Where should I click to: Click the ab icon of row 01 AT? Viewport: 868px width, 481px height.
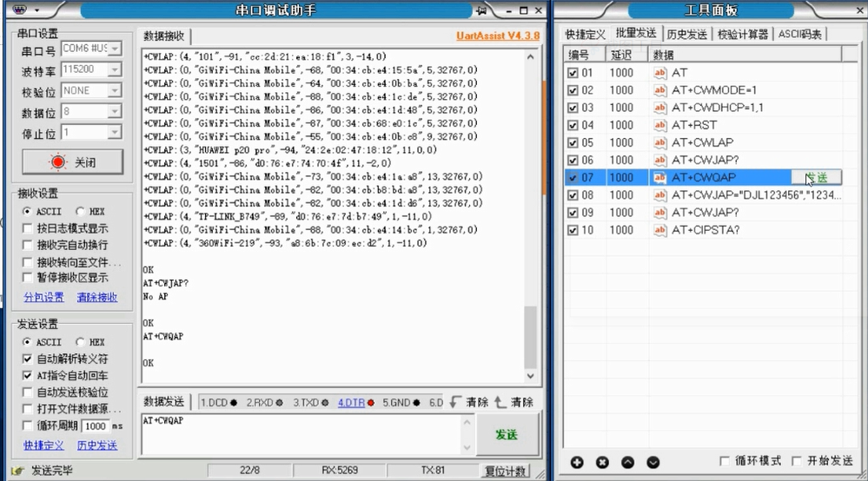(659, 72)
